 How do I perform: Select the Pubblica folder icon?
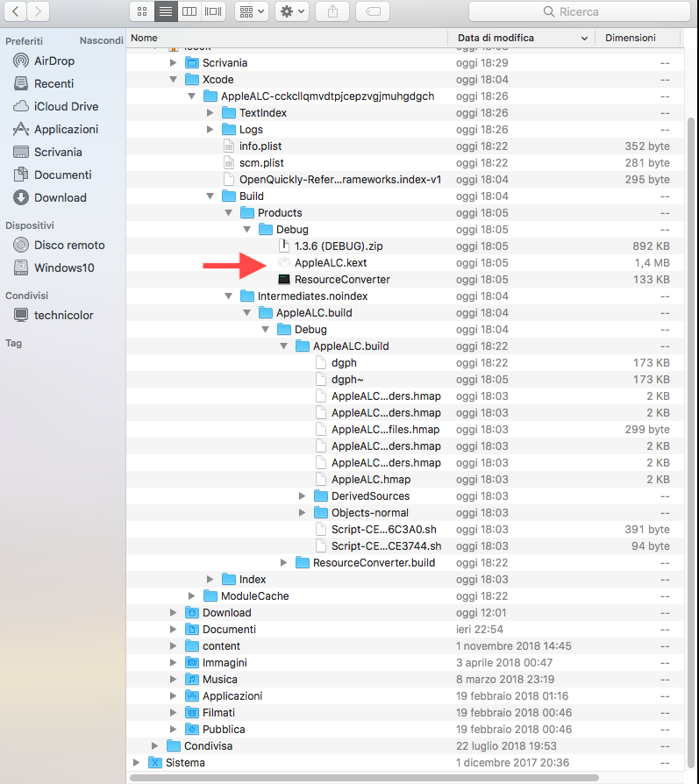(192, 729)
